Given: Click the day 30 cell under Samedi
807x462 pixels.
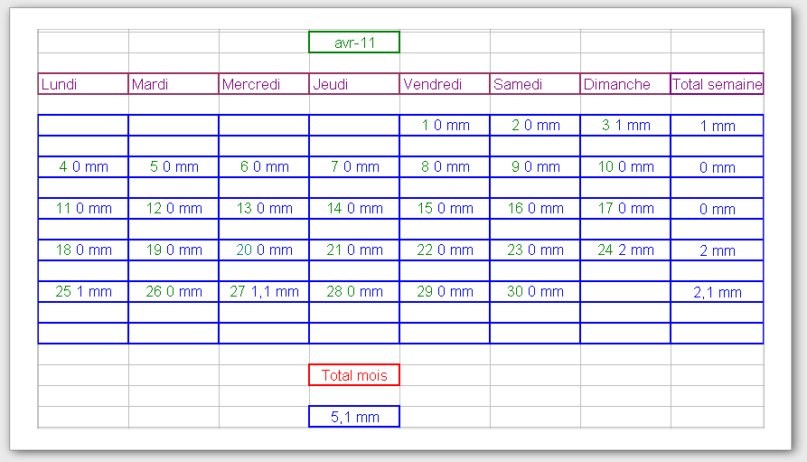Looking at the screenshot, I should click(534, 292).
